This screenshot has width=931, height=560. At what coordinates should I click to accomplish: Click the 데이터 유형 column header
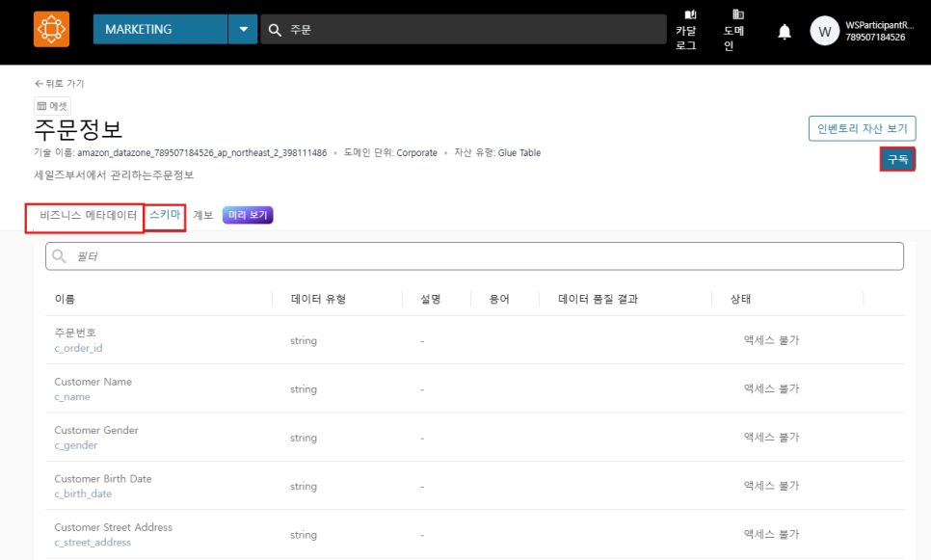(x=318, y=299)
